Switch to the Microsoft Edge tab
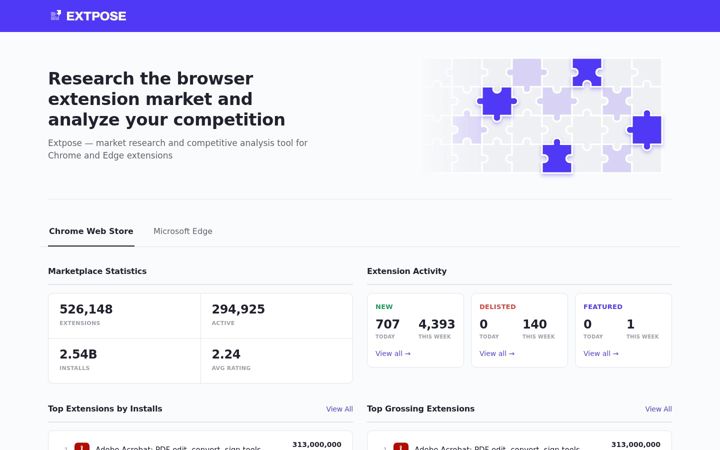Viewport: 720px width, 450px height. click(x=183, y=231)
